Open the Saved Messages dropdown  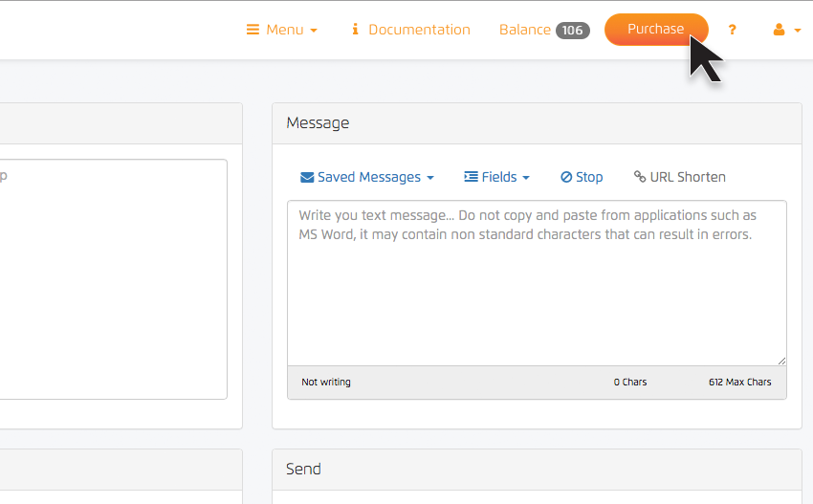(x=367, y=177)
